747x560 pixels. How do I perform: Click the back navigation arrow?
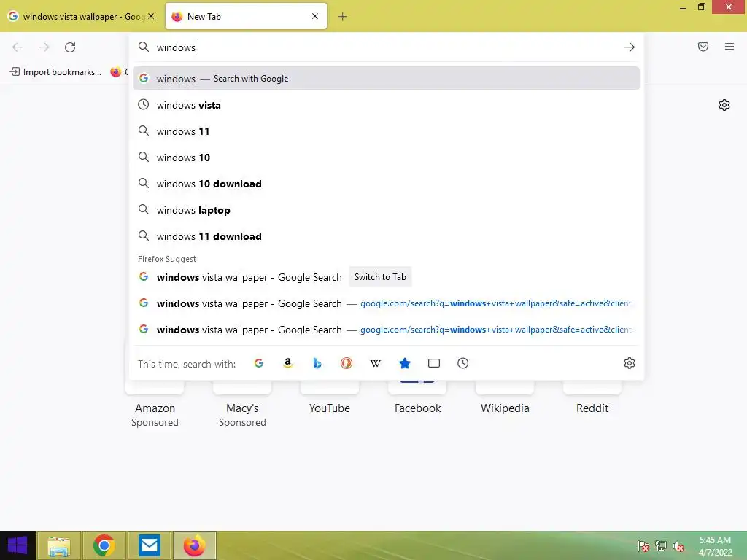pyautogui.click(x=18, y=47)
